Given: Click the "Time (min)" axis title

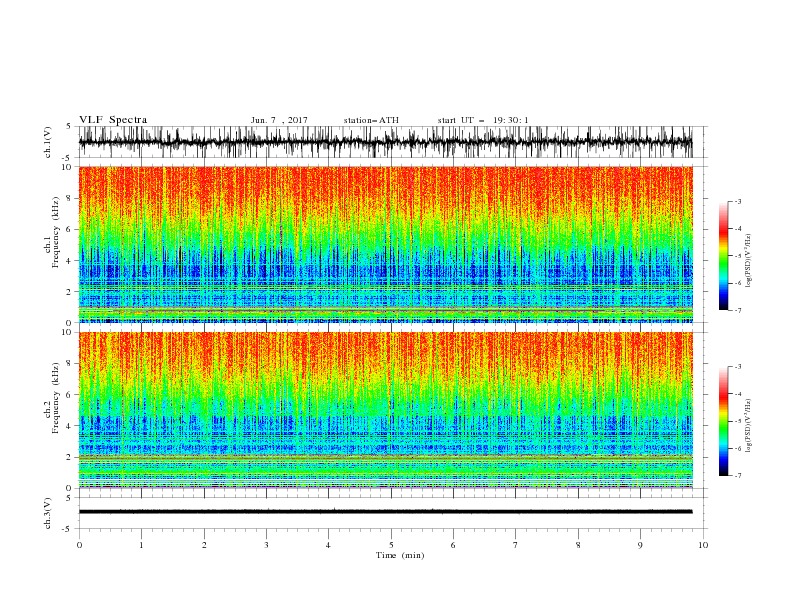Looking at the screenshot, I should tap(400, 555).
